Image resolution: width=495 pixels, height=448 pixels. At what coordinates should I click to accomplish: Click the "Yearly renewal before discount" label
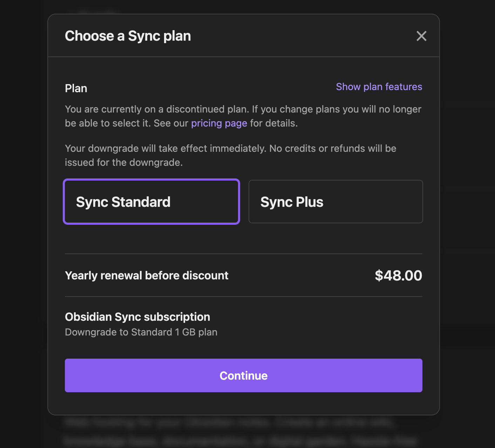click(x=147, y=276)
